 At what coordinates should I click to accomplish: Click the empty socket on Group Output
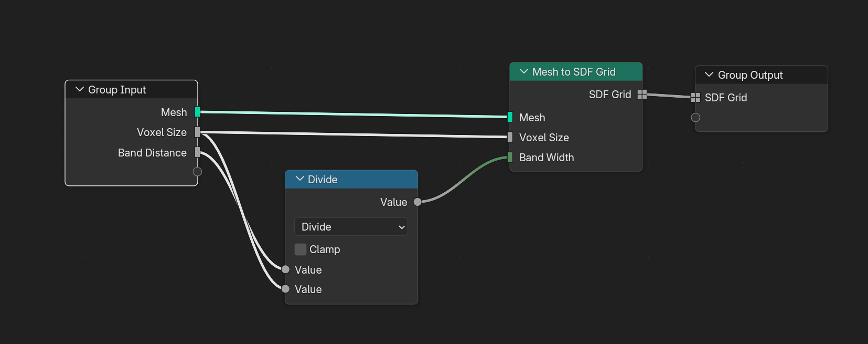click(695, 118)
